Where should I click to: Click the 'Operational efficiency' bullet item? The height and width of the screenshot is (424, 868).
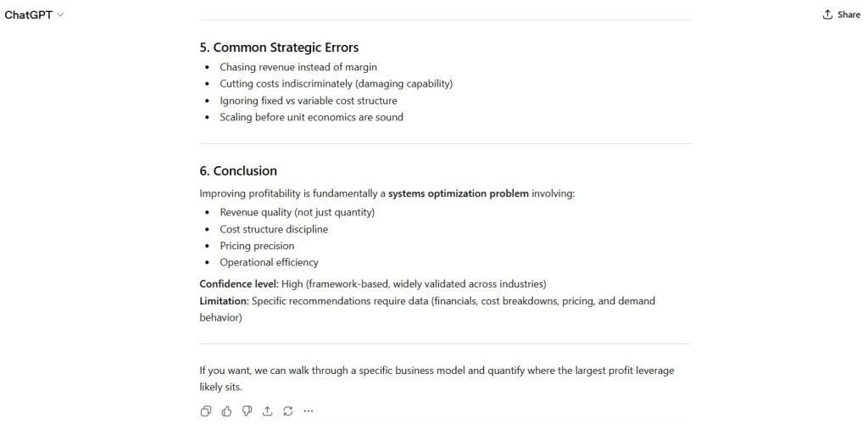[x=269, y=262]
